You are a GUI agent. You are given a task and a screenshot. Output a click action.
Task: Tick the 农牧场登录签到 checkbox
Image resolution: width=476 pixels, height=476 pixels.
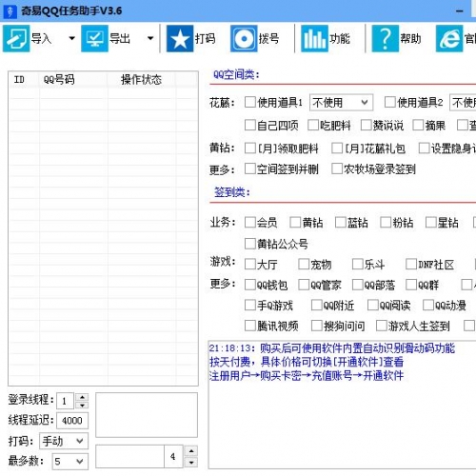point(337,169)
